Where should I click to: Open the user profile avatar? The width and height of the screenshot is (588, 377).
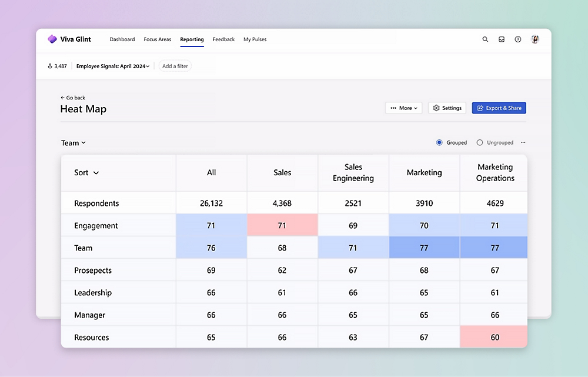(x=535, y=39)
